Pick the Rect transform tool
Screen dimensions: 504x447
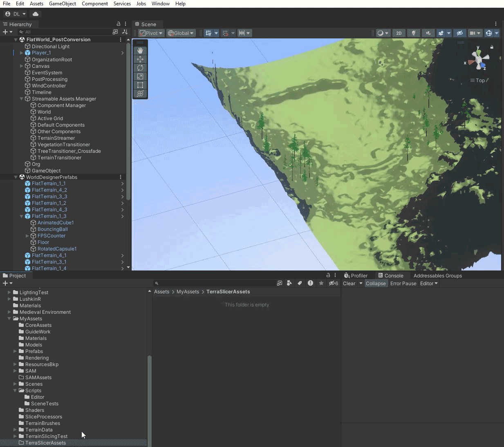140,85
